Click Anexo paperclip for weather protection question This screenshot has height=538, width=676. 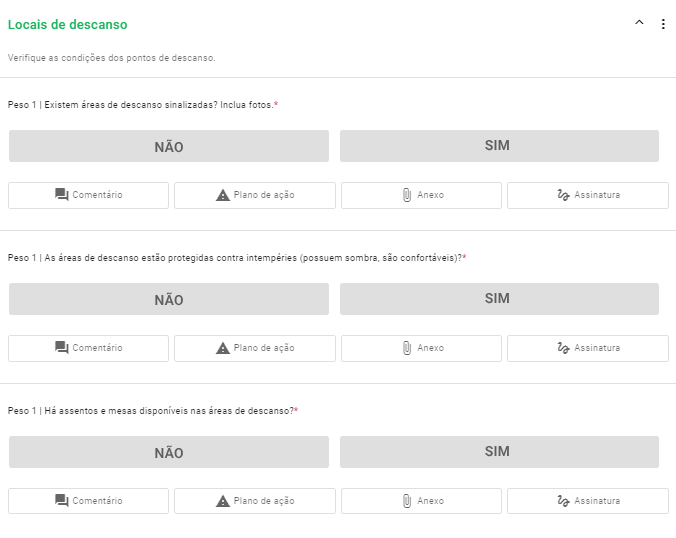coord(407,348)
